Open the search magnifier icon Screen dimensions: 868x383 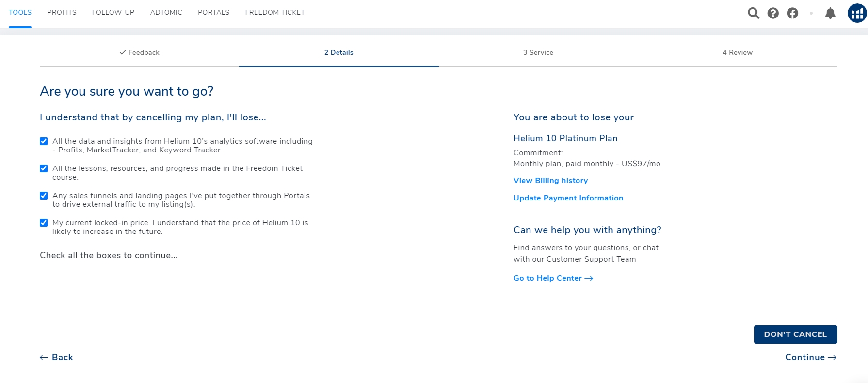pyautogui.click(x=754, y=13)
